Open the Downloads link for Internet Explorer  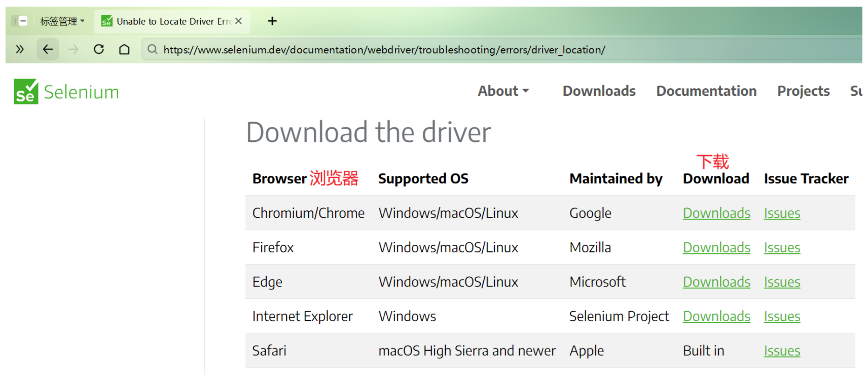[716, 317]
